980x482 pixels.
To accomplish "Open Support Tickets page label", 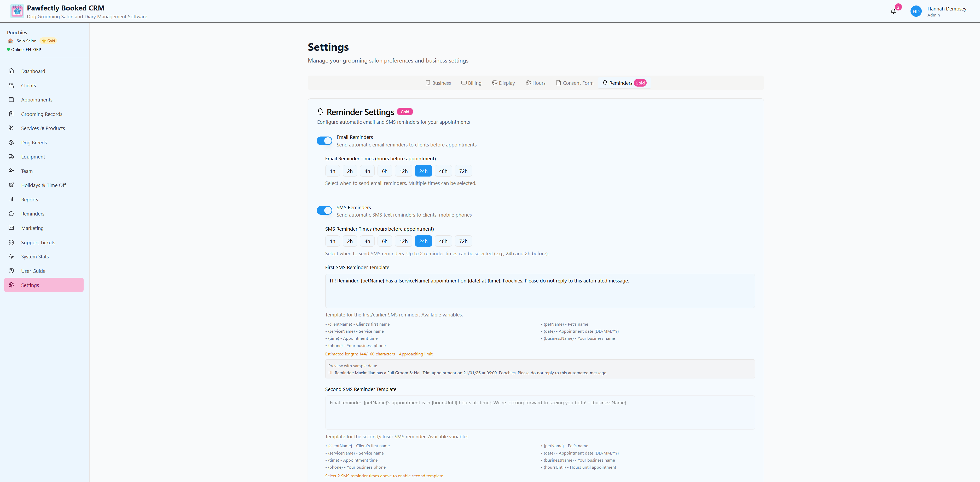I will [x=38, y=242].
